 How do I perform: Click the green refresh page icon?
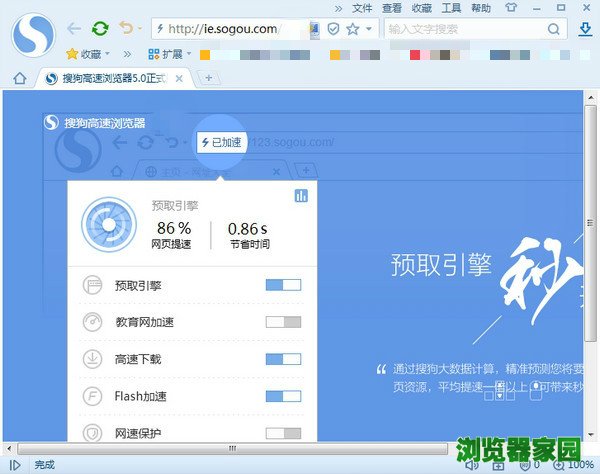[100, 29]
